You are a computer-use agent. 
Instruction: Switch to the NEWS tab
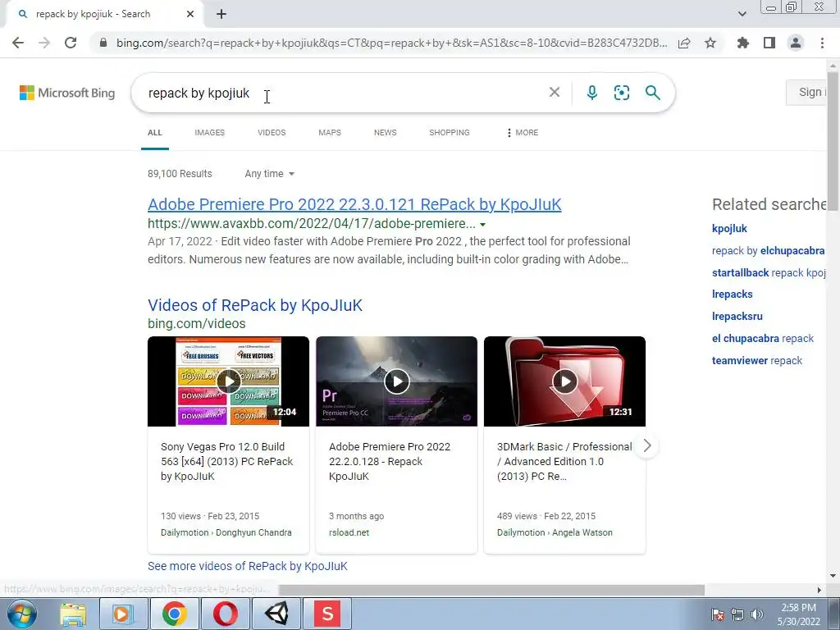tap(386, 132)
